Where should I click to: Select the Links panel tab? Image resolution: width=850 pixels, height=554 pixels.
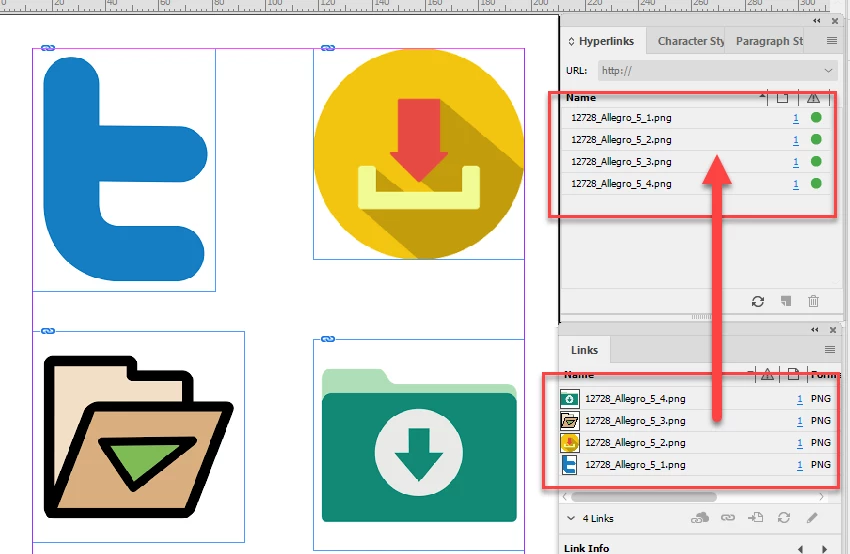tap(584, 350)
